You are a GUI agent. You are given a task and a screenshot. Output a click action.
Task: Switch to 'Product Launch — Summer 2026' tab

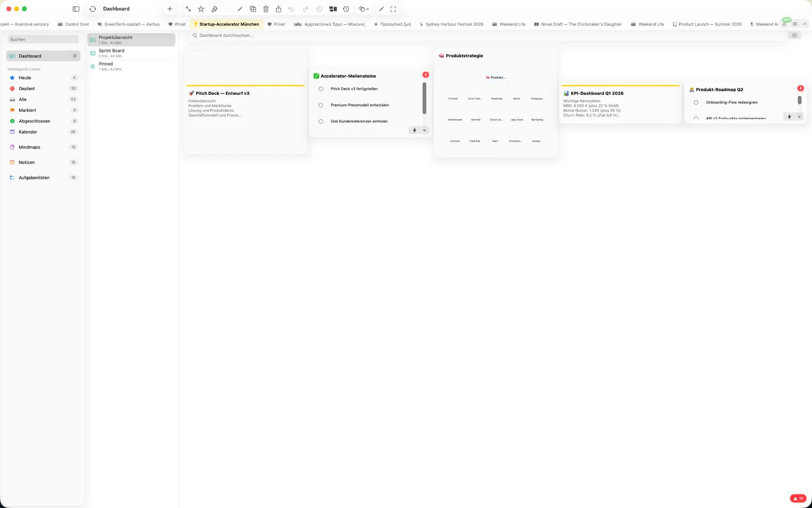tap(707, 24)
